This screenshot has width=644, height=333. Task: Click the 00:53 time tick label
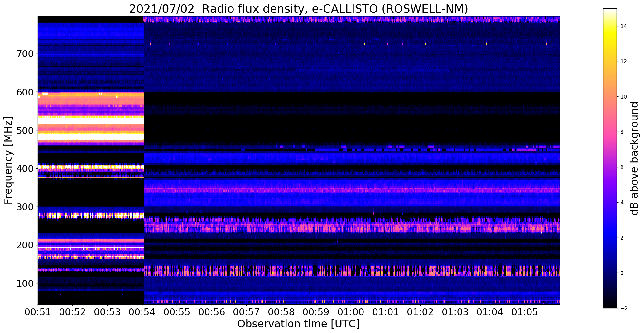coord(107,311)
